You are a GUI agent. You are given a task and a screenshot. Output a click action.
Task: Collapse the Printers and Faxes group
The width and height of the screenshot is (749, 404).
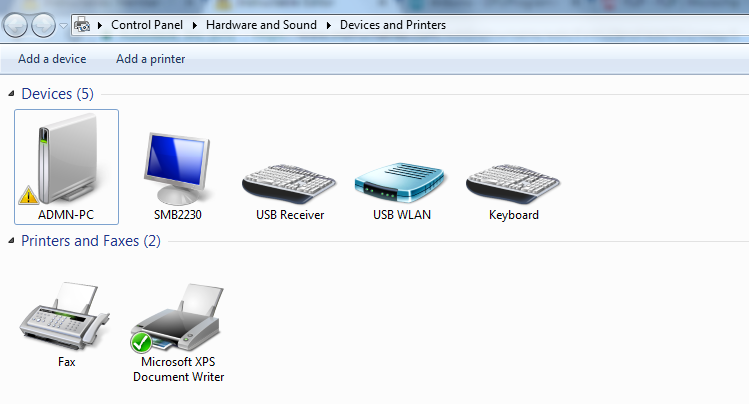tap(11, 241)
